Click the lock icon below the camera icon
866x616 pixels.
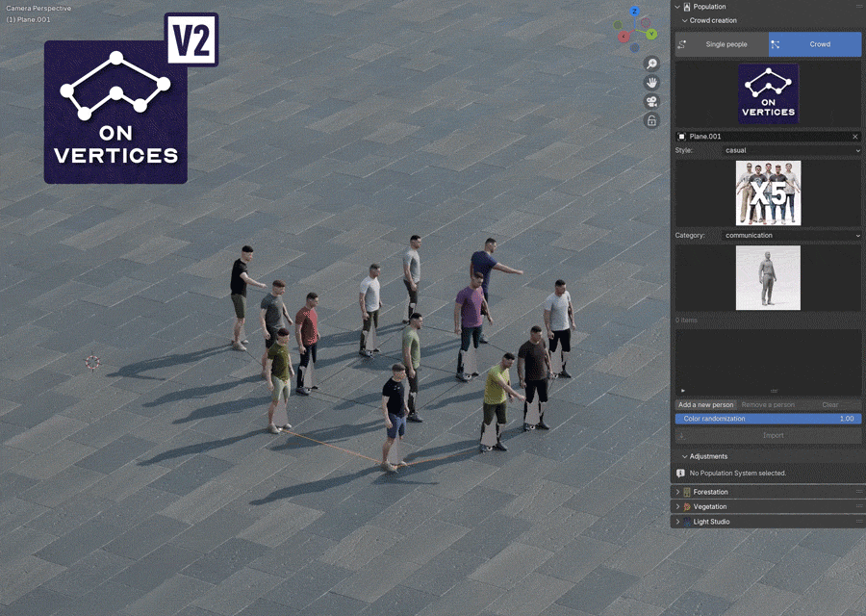651,121
